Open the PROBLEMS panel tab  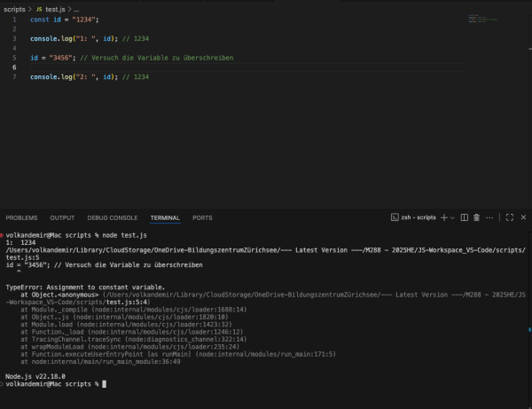point(21,218)
